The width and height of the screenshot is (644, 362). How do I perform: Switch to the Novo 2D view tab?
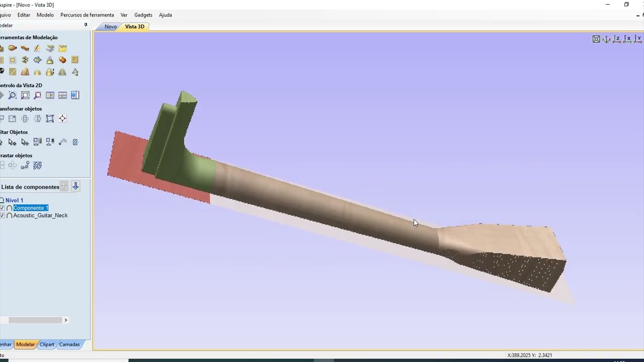[x=111, y=27]
